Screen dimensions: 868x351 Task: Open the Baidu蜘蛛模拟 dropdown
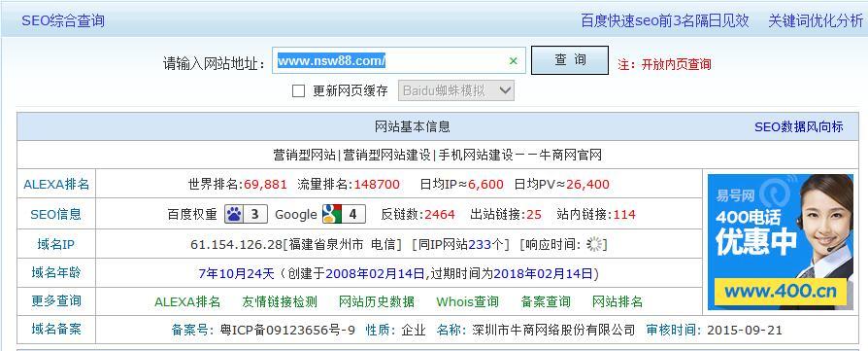coord(456,91)
